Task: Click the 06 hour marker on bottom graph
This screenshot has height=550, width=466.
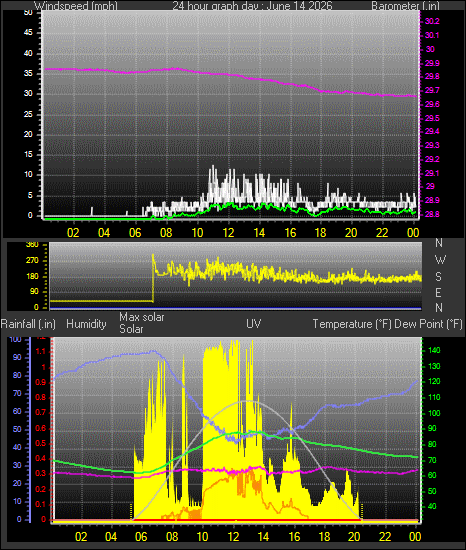Action: pos(141,536)
